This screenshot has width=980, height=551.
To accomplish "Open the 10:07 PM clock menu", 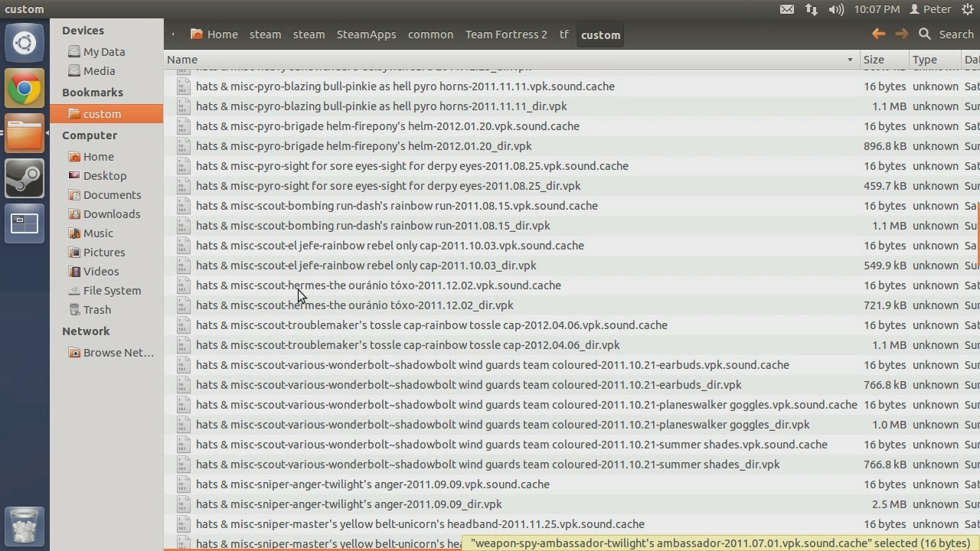I will click(x=877, y=9).
